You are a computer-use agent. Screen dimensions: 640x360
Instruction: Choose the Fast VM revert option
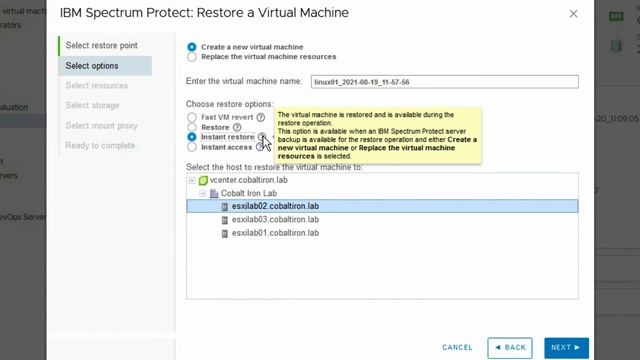[191, 117]
